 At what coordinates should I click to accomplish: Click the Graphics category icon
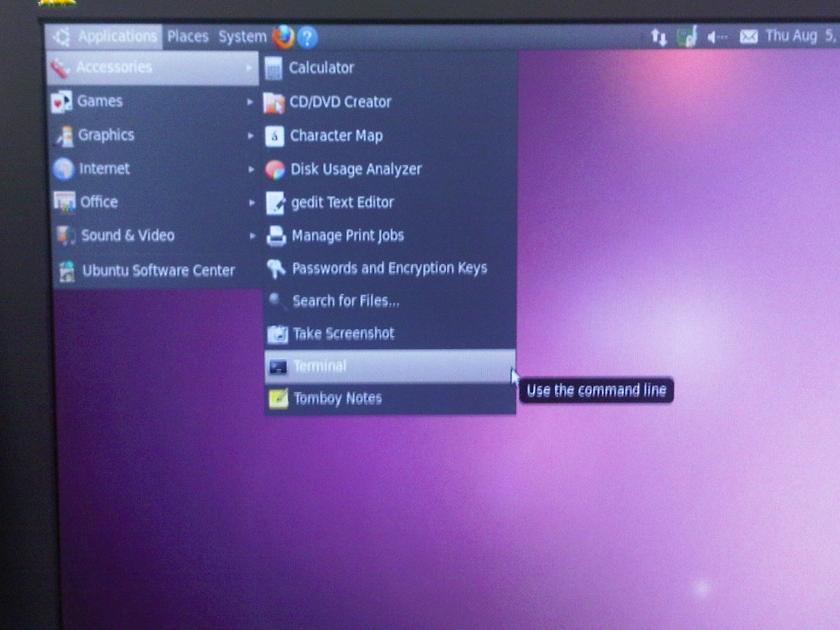click(65, 136)
